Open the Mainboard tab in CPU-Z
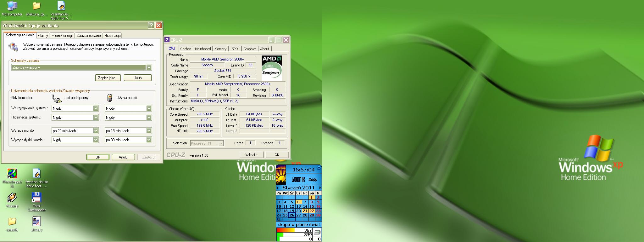Viewport: 644px width, 242px height. (x=203, y=49)
